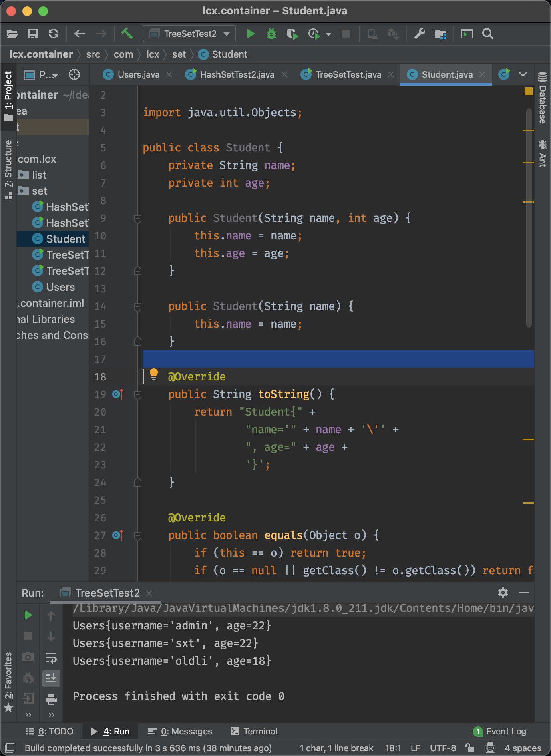Click the editor vertical scrollbar

pos(529,218)
